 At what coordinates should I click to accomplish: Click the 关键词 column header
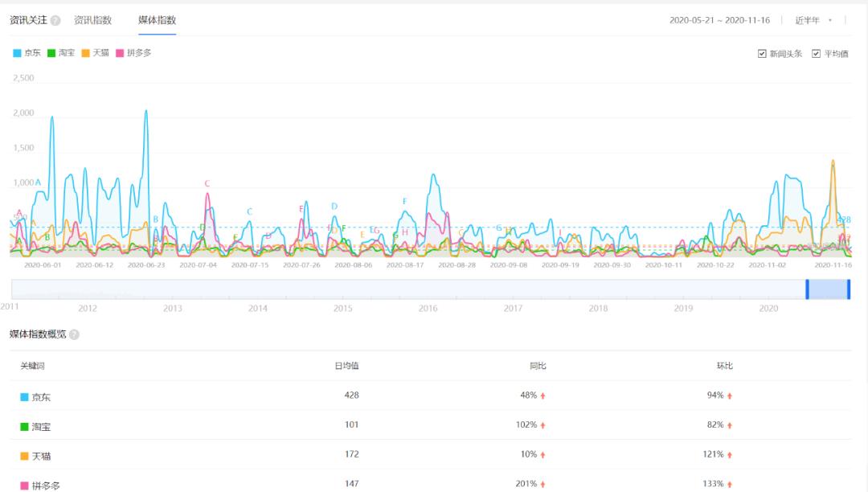click(x=33, y=366)
